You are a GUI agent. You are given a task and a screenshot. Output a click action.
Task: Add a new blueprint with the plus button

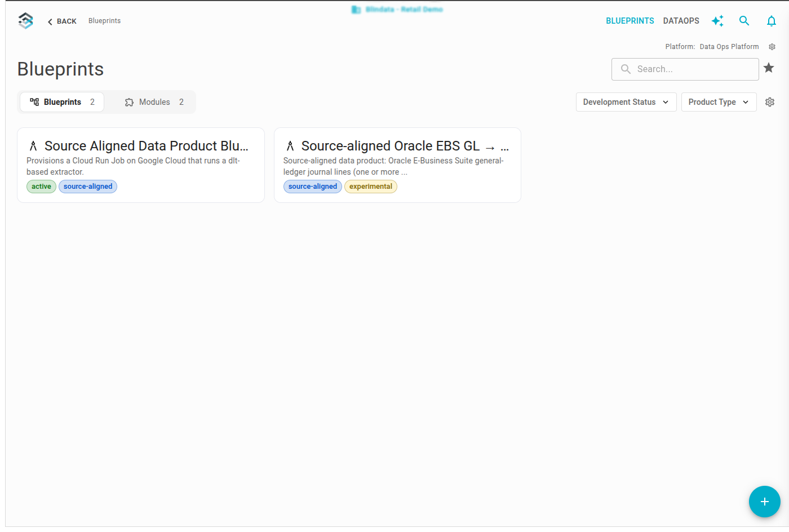[x=765, y=502]
